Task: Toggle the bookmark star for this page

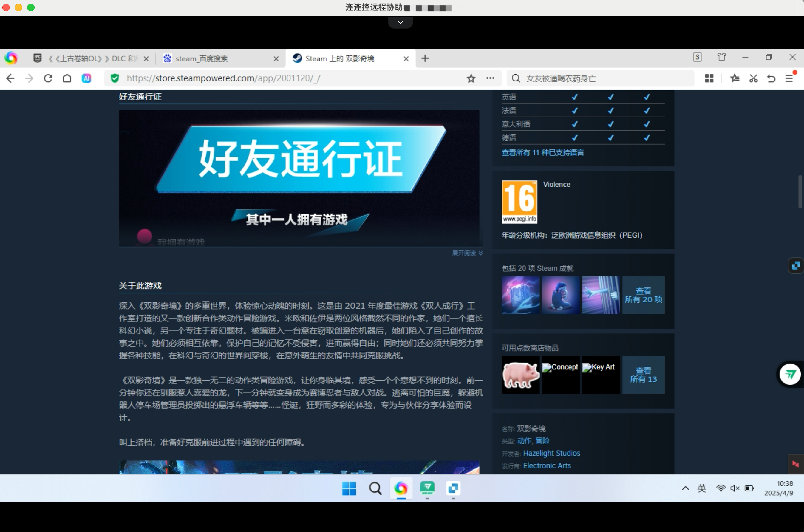Action: [x=471, y=78]
